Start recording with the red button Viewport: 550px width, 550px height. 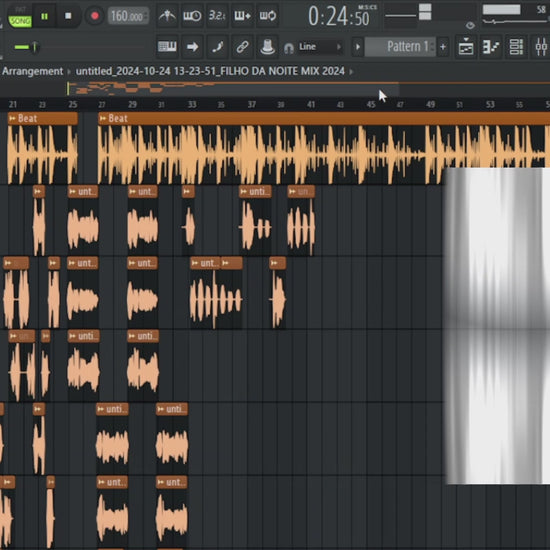pyautogui.click(x=95, y=16)
